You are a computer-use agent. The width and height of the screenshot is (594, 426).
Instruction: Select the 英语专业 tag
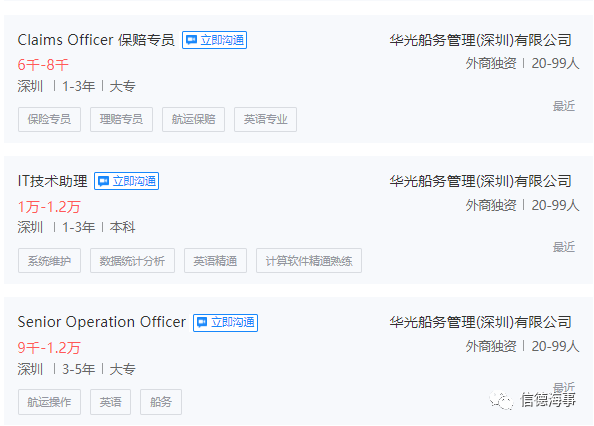point(265,119)
